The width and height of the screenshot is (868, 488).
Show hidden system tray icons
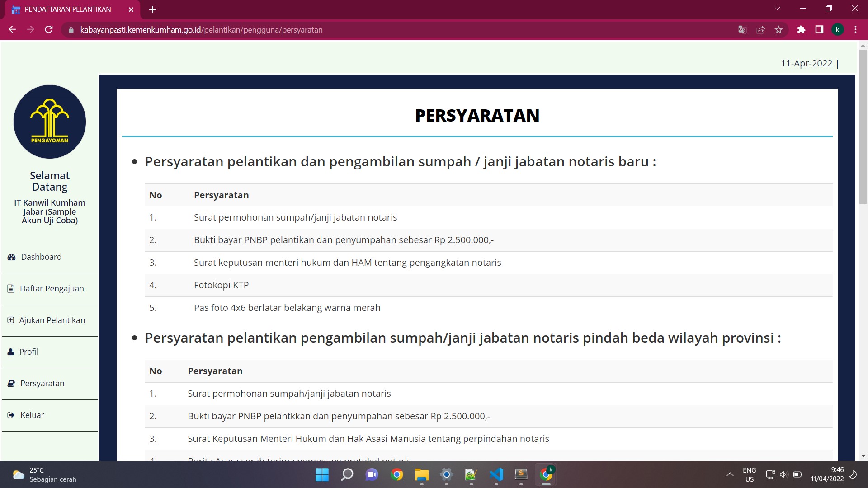pos(730,474)
